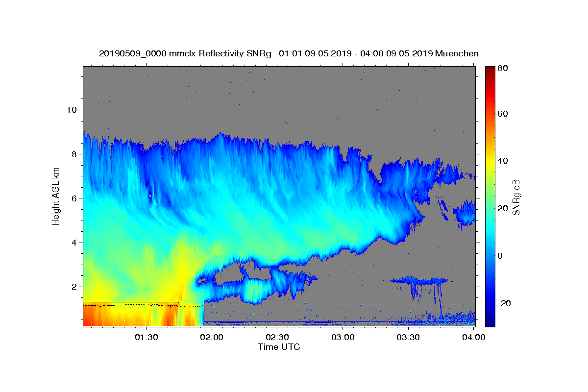Click the colorbar value label 80
Screen dimensions: 588x392
click(x=503, y=69)
